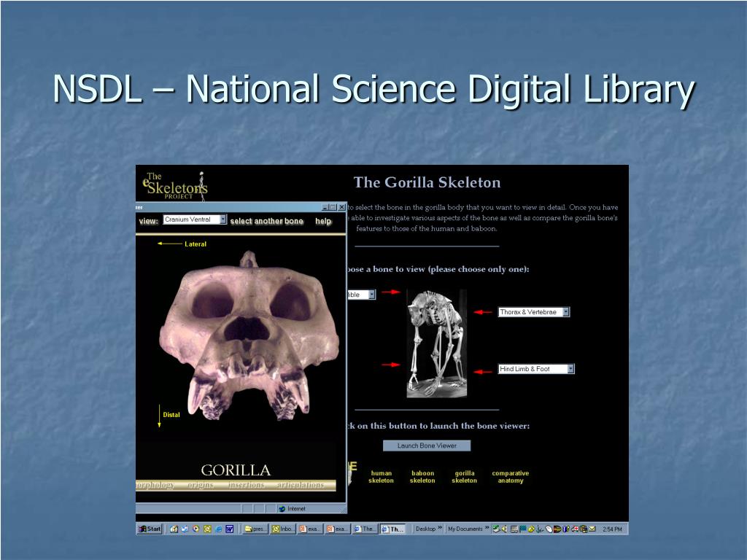Go to the human skeleton page

(x=381, y=477)
